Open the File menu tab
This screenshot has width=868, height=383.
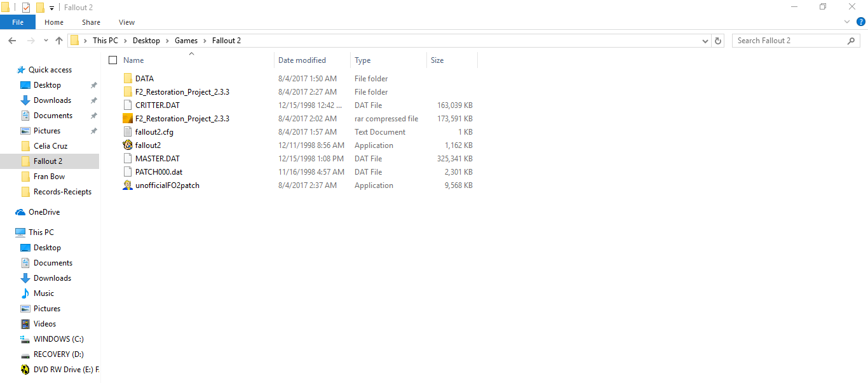[x=18, y=22]
